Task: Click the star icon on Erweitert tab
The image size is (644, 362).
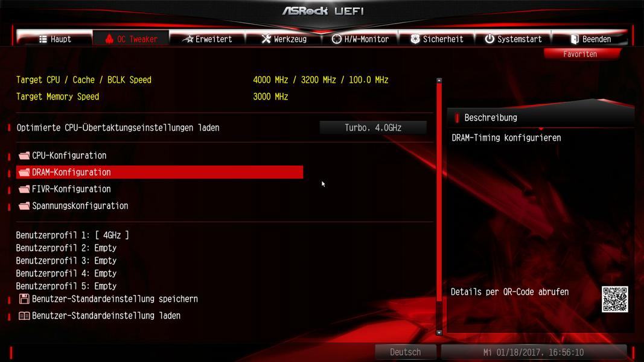Action: [188, 39]
